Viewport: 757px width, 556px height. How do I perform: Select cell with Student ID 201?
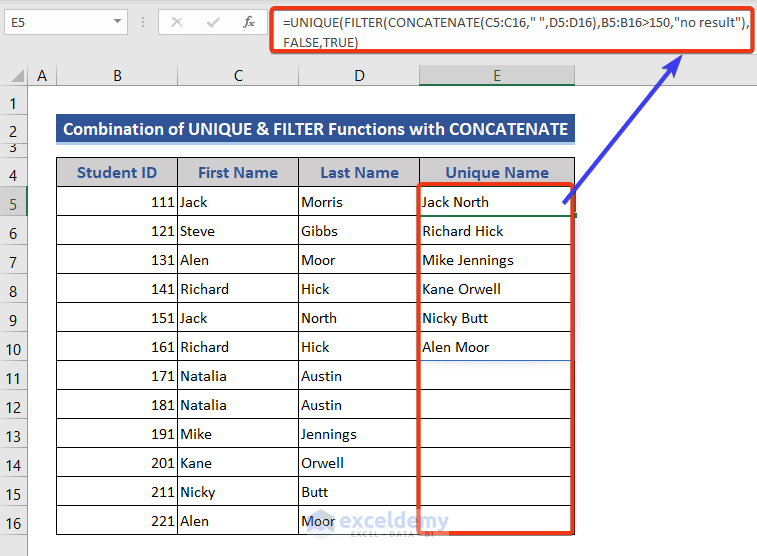pyautogui.click(x=117, y=462)
